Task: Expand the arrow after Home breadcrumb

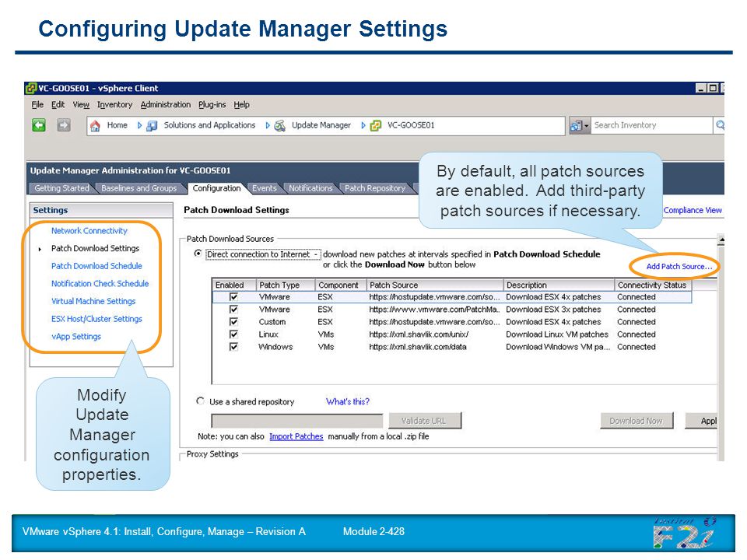Action: pyautogui.click(x=139, y=126)
